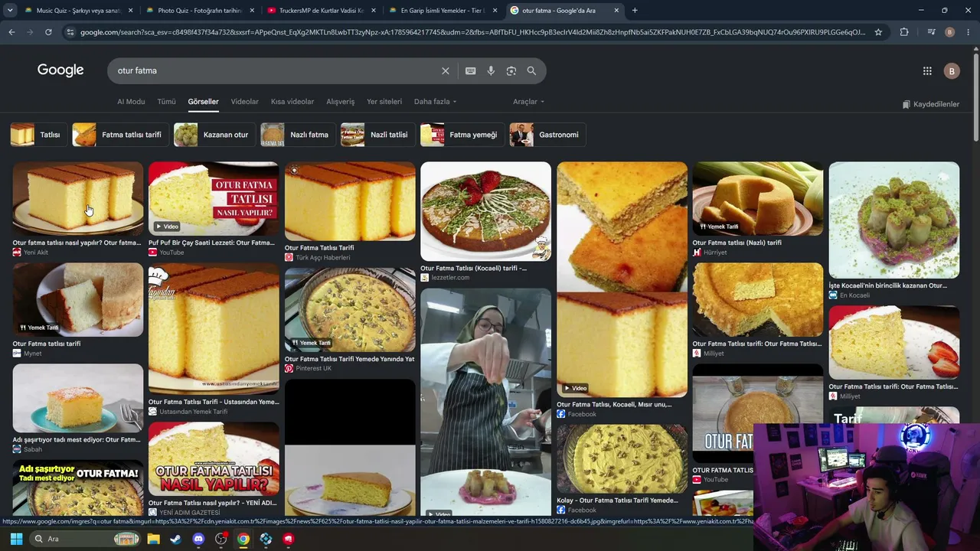Viewport: 980px width, 551px height.
Task: Open the En Kocaeli pistachio dessert image
Action: click(x=893, y=220)
